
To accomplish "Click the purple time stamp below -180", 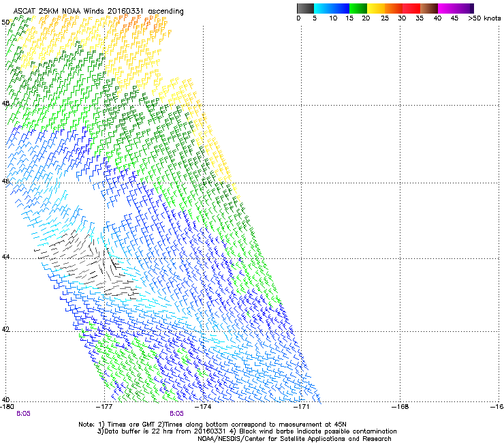I will click(23, 414).
